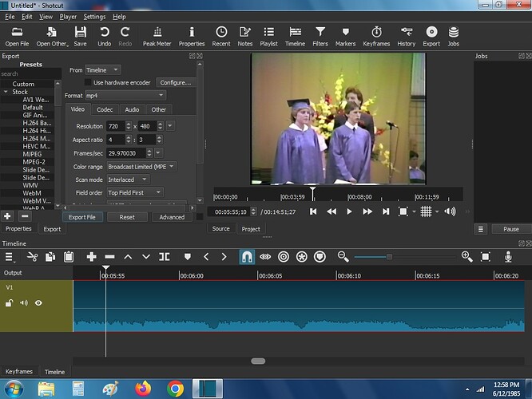Hide the V1 track with eye icon
This screenshot has width=532, height=399.
[38, 302]
